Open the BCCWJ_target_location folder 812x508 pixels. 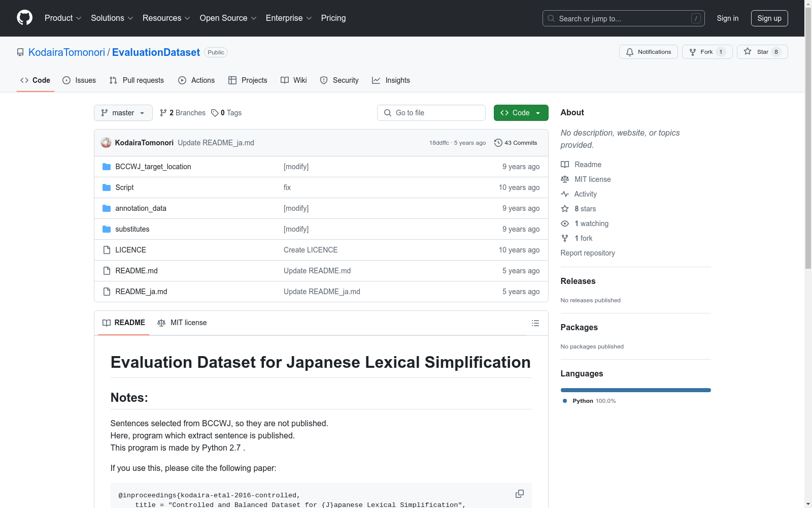pyautogui.click(x=153, y=167)
